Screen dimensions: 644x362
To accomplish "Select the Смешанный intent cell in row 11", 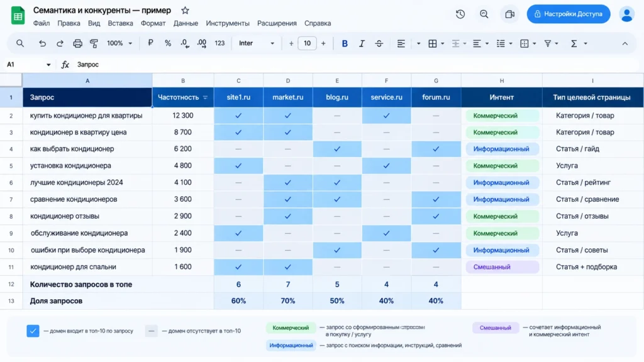I will 501,266.
